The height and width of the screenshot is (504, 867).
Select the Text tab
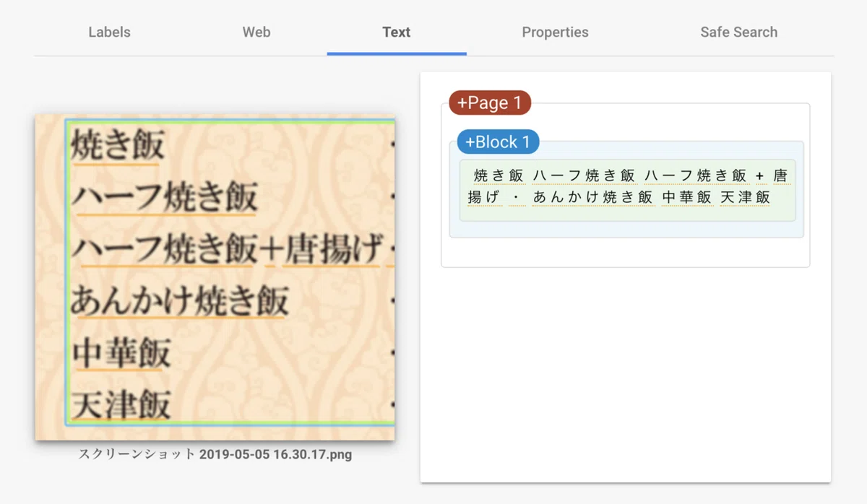(397, 32)
